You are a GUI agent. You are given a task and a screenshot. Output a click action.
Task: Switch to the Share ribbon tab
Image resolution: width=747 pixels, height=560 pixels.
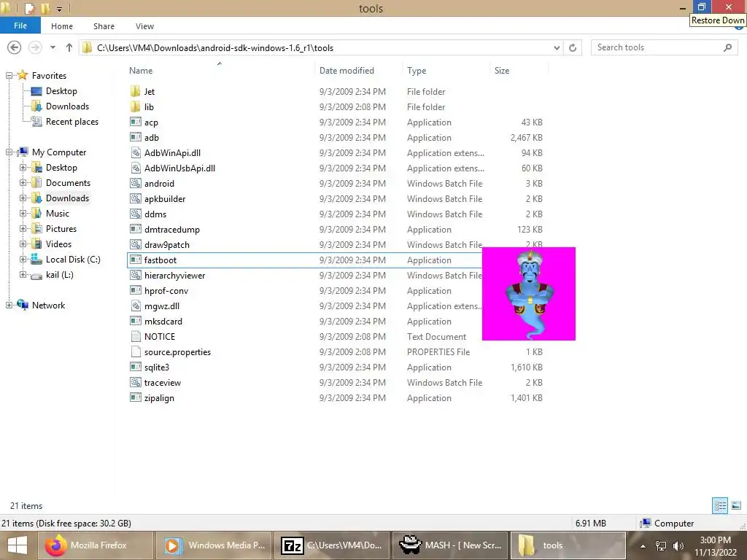104,26
